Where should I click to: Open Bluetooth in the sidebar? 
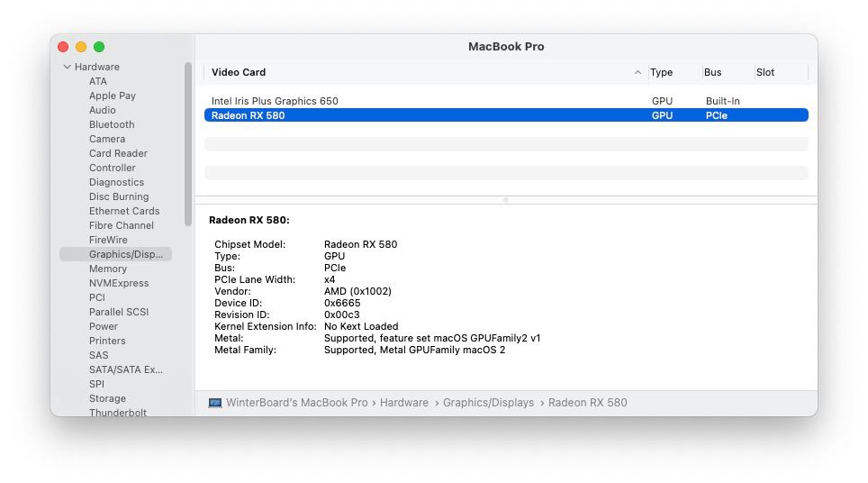pyautogui.click(x=112, y=124)
